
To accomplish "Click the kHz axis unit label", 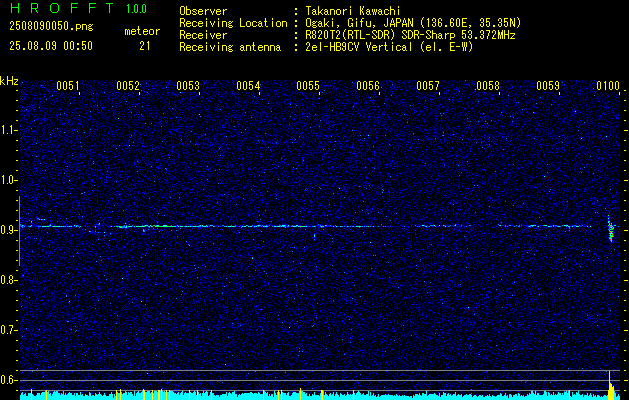I will [x=9, y=81].
